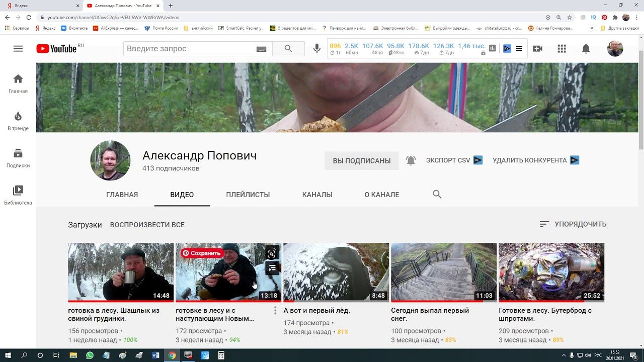Open the УПОРЯДОЧИТЬ sort dropdown
The image size is (644, 362).
pyautogui.click(x=573, y=224)
